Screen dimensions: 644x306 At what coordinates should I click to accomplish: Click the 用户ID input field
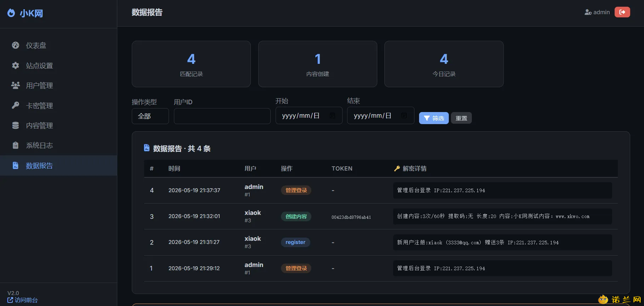point(222,116)
